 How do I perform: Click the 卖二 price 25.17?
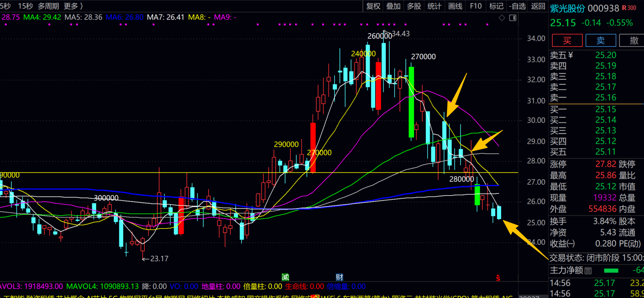click(x=606, y=87)
